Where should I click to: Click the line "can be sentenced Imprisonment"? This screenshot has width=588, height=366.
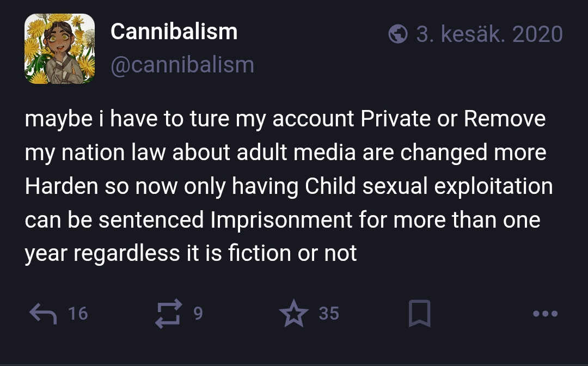[283, 220]
